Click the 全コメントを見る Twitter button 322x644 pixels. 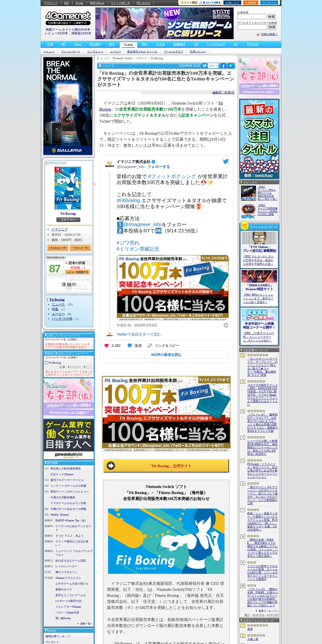[210, 3]
